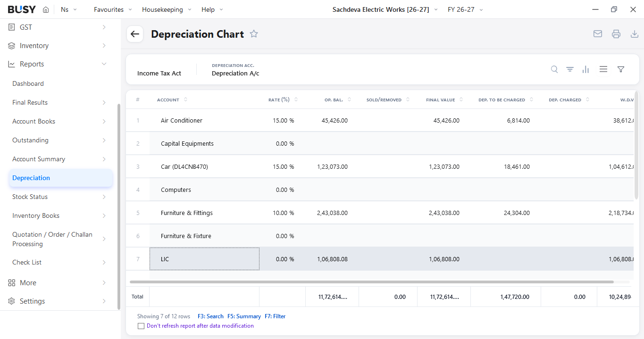The width and height of the screenshot is (644, 339).
Task: Open the Help menu
Action: [x=212, y=9]
